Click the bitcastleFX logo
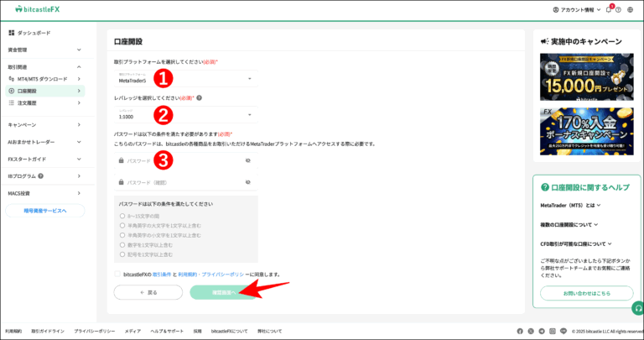Image resolution: width=644 pixels, height=340 pixels. tap(38, 9)
